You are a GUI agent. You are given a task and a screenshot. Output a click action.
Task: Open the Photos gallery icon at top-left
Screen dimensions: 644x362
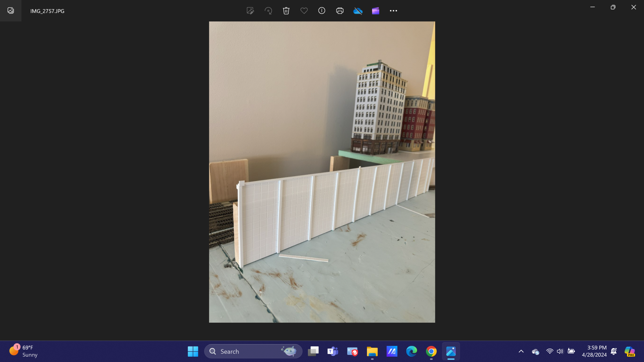coord(11,11)
